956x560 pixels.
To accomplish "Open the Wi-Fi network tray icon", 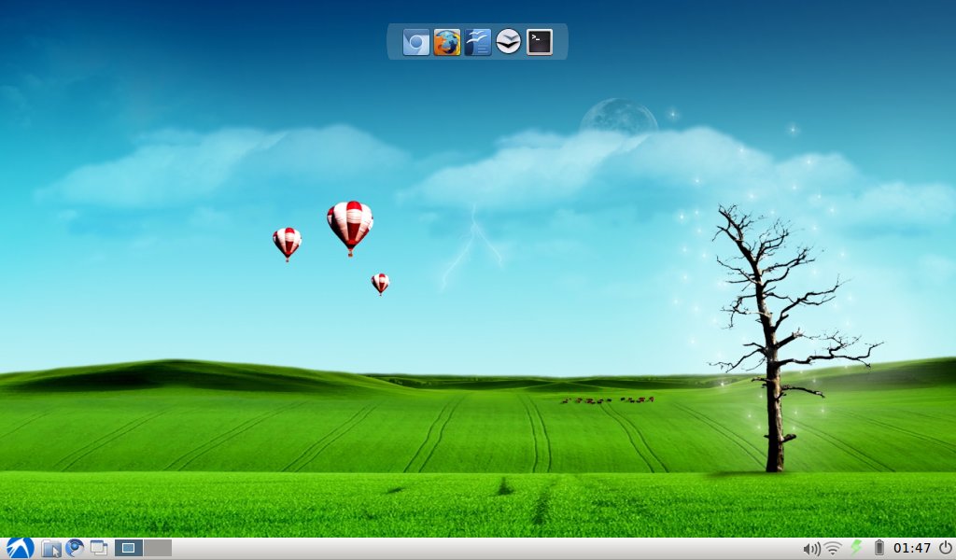I will point(833,549).
